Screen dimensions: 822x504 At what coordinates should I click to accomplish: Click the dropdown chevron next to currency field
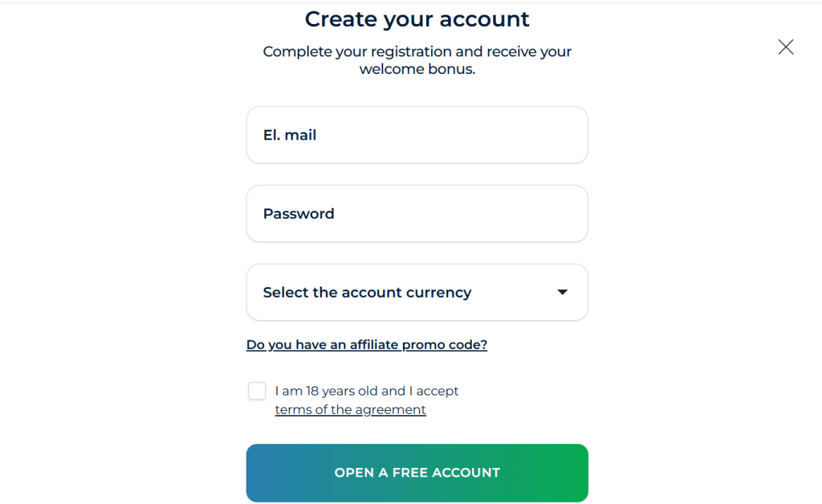coord(562,292)
